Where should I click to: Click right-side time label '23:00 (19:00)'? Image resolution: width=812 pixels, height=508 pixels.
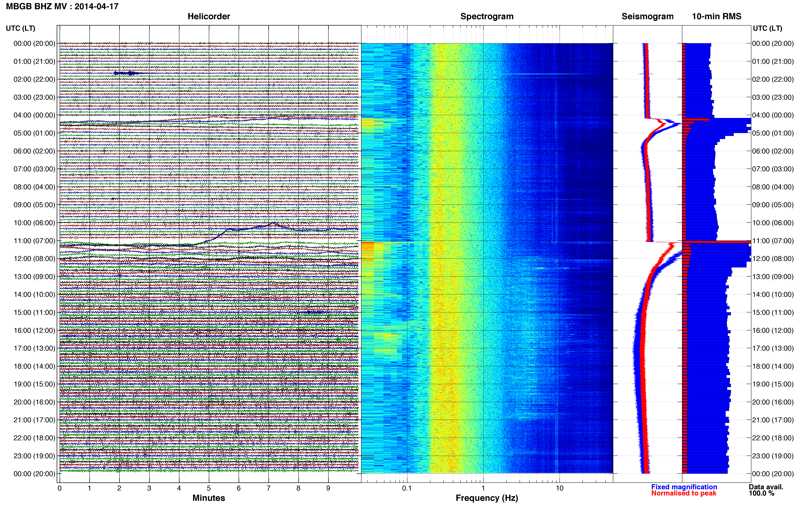pos(773,456)
